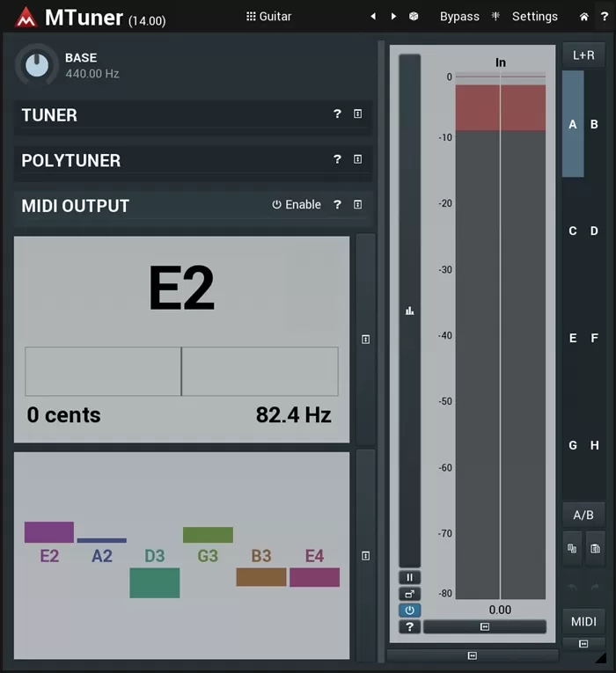Adjust the BASE frequency knob
This screenshot has width=616, height=673.
coord(37,65)
